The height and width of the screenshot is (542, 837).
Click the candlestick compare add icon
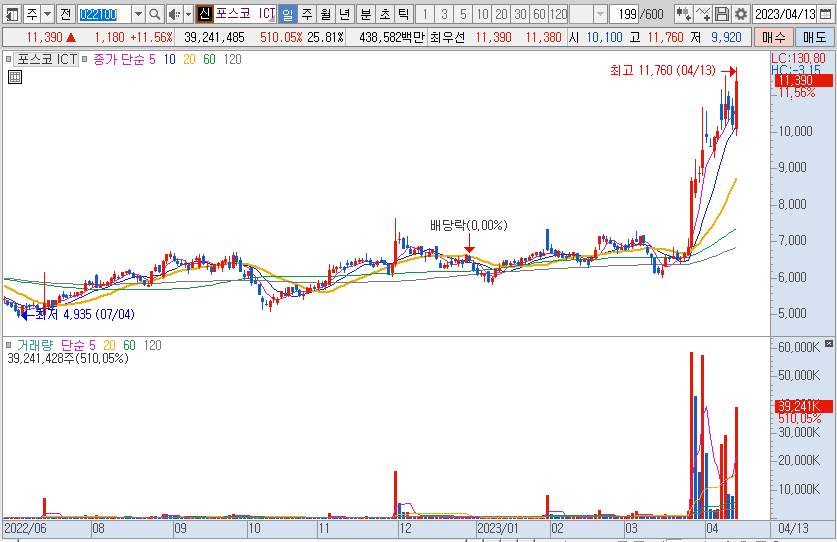click(x=683, y=14)
